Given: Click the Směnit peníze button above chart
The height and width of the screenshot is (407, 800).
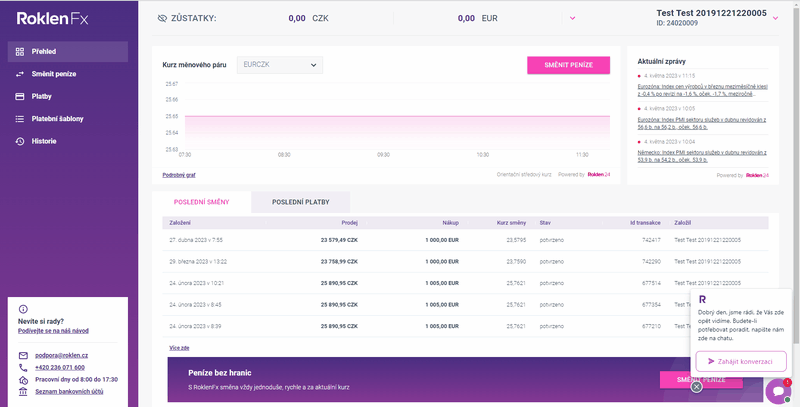Looking at the screenshot, I should click(568, 65).
